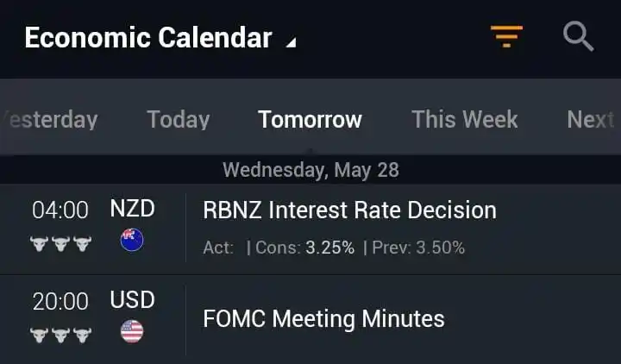
Task: Switch to the Today tab
Action: click(x=179, y=119)
